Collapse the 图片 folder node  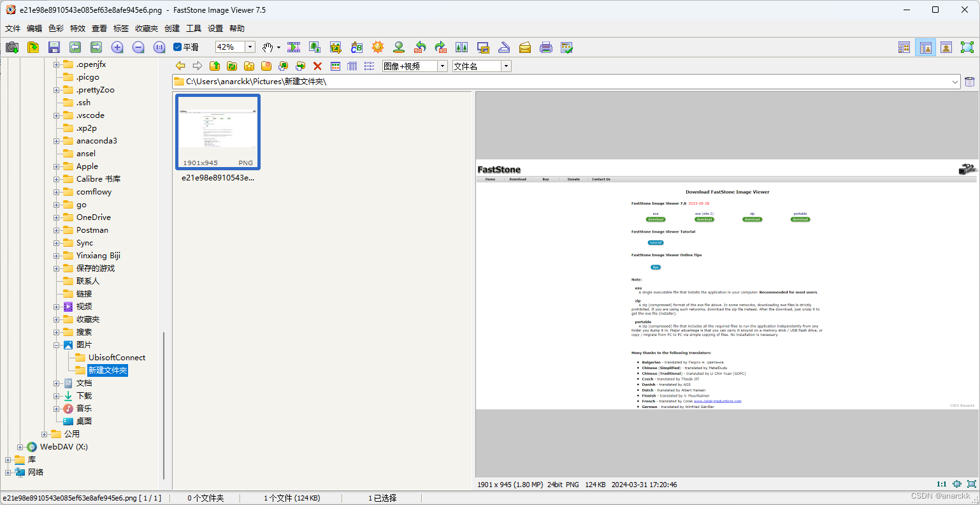click(x=56, y=345)
